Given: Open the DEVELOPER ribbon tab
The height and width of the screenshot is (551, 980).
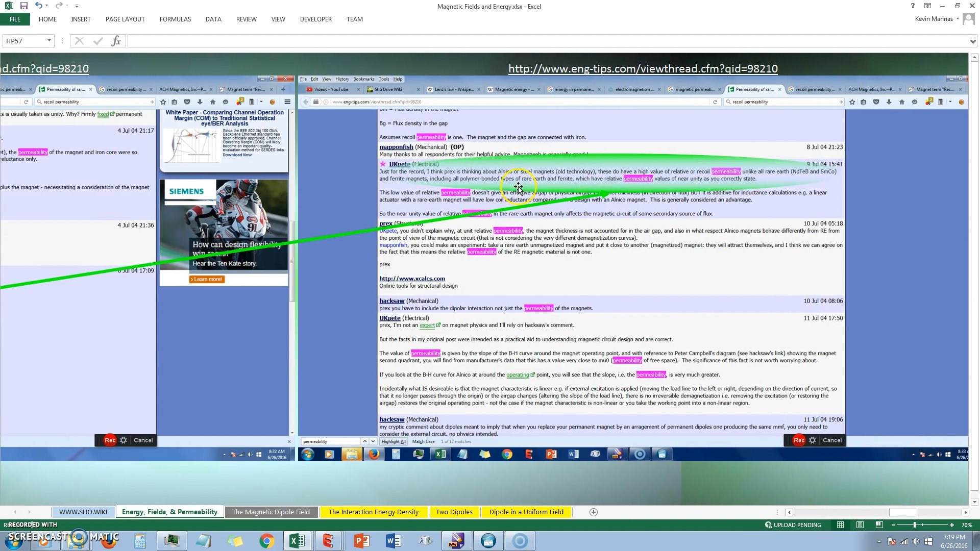Looking at the screenshot, I should coord(316,19).
